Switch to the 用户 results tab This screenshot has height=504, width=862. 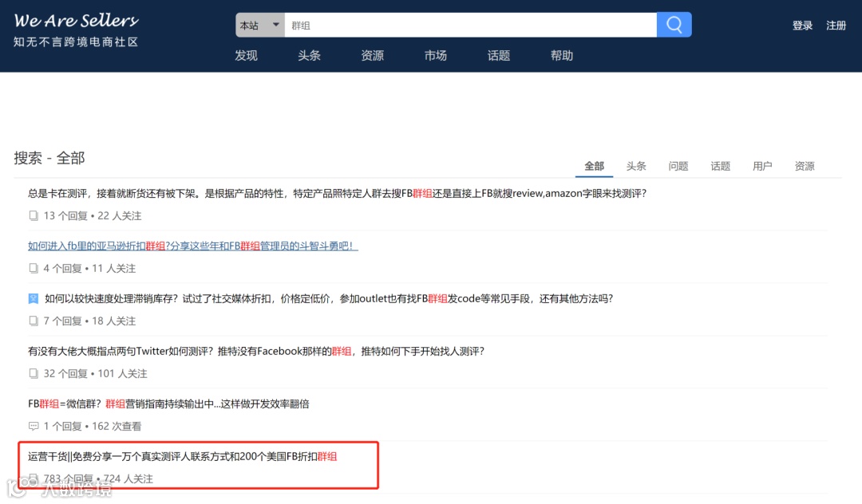click(762, 167)
